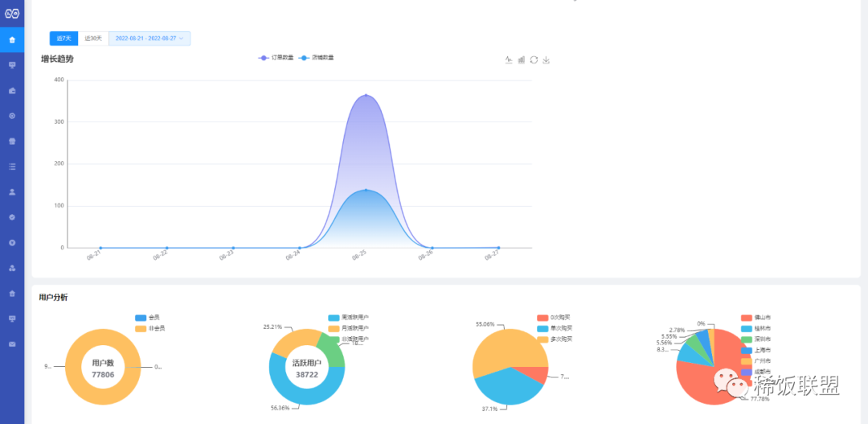868x424 pixels.
Task: Toggle the 店铺数量 series legend
Action: click(316, 58)
